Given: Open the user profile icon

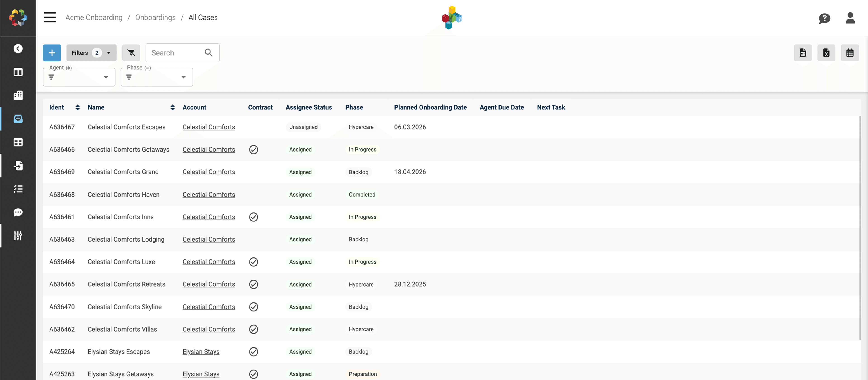Looking at the screenshot, I should tap(850, 18).
